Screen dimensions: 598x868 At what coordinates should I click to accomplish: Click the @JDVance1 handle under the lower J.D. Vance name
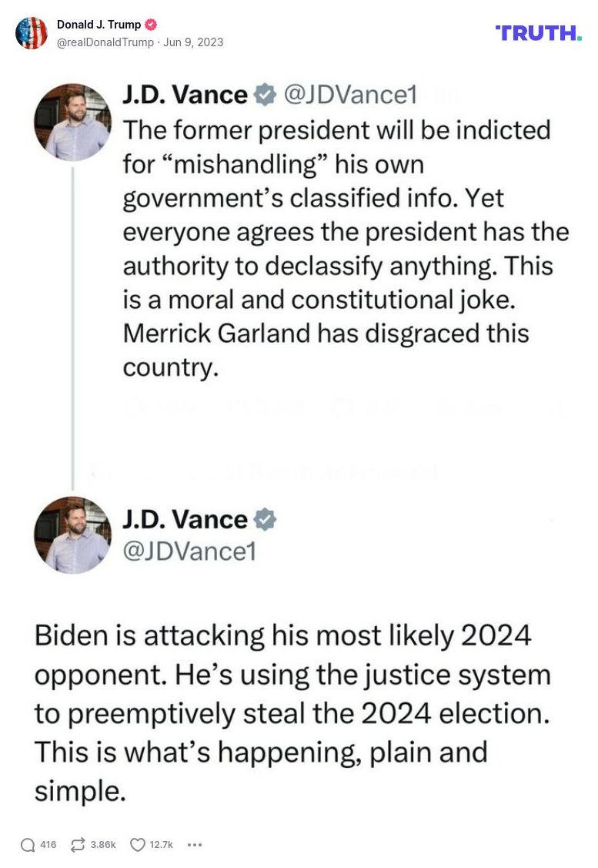[189, 551]
